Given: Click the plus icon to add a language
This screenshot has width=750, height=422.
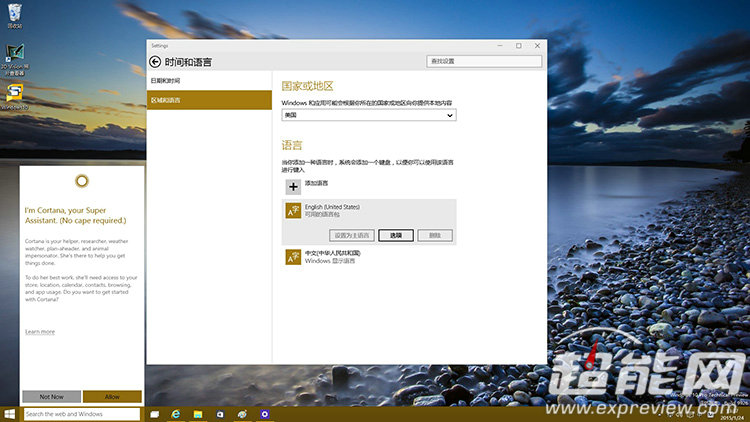Looking at the screenshot, I should (293, 185).
